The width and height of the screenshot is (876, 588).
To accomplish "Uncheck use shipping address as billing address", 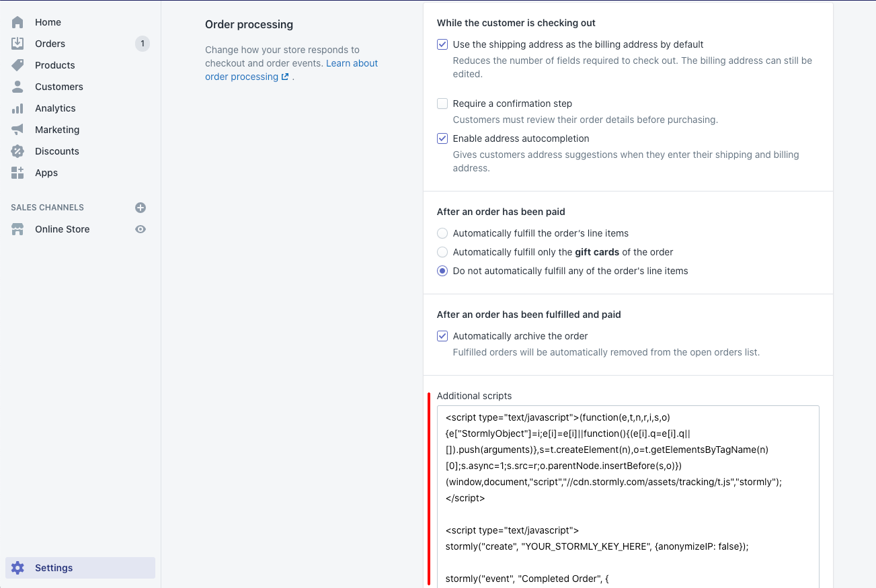I will pos(442,44).
